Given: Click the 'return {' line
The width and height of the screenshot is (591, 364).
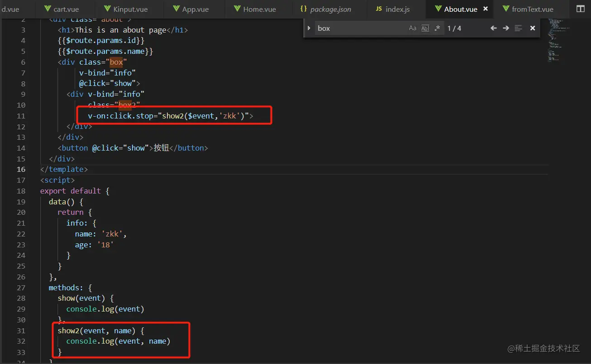Looking at the screenshot, I should click(x=75, y=212).
